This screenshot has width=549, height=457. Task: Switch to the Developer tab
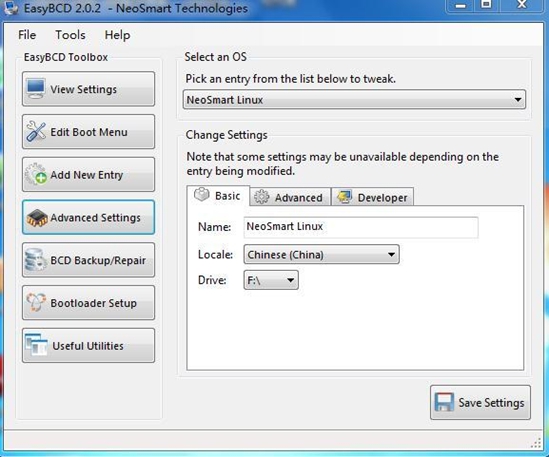pyautogui.click(x=373, y=197)
